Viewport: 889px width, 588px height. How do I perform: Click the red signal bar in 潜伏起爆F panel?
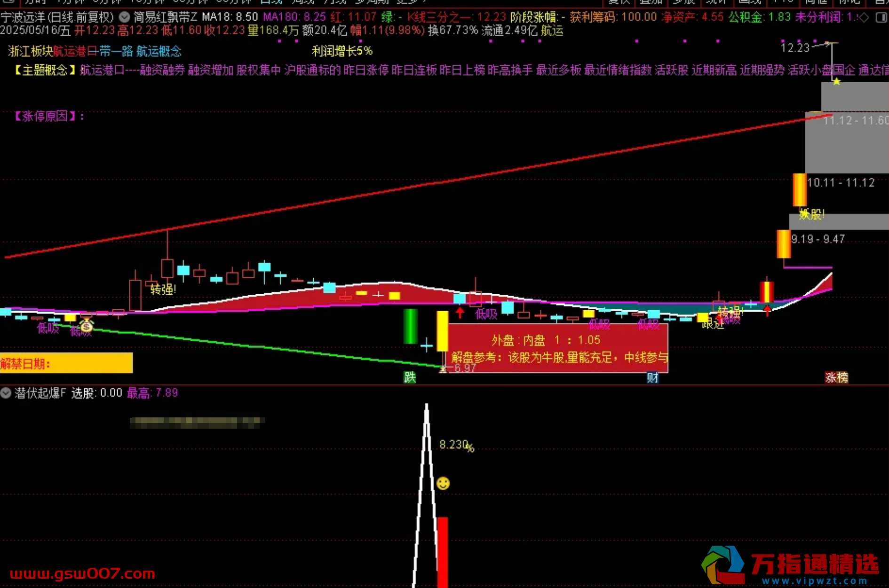(x=442, y=552)
